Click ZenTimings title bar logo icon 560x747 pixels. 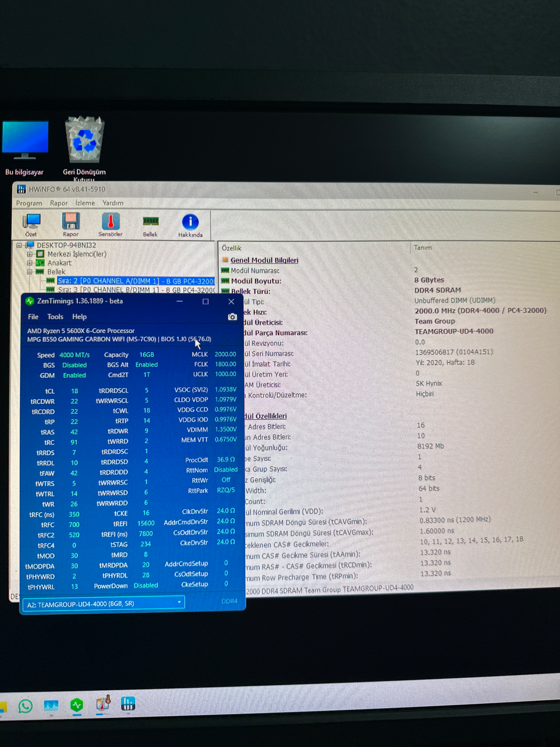(30, 301)
